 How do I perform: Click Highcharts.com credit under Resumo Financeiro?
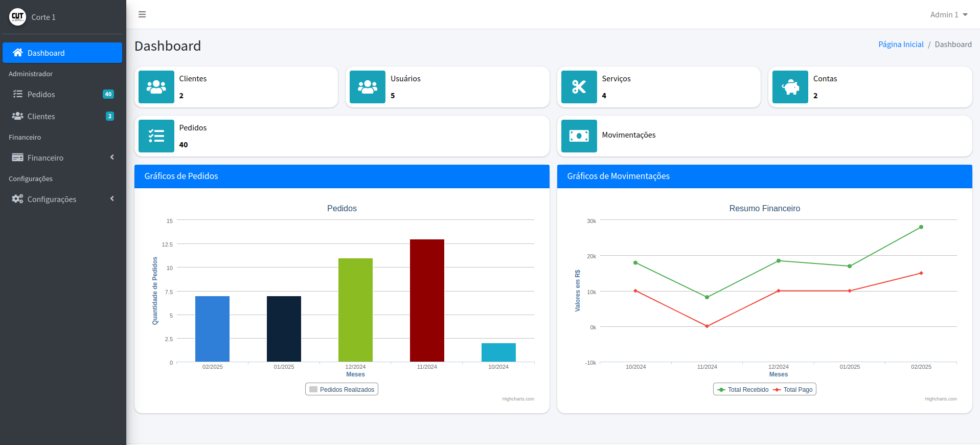tap(941, 399)
